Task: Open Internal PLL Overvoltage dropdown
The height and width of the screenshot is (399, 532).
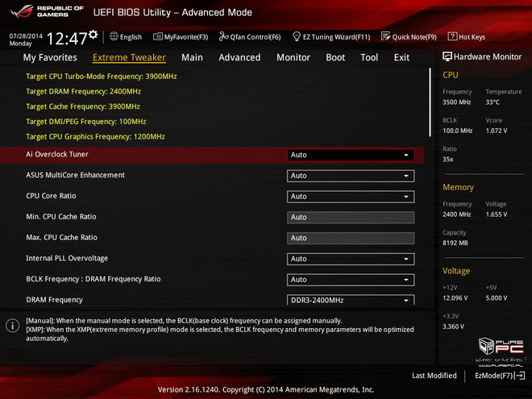Action: (x=351, y=259)
